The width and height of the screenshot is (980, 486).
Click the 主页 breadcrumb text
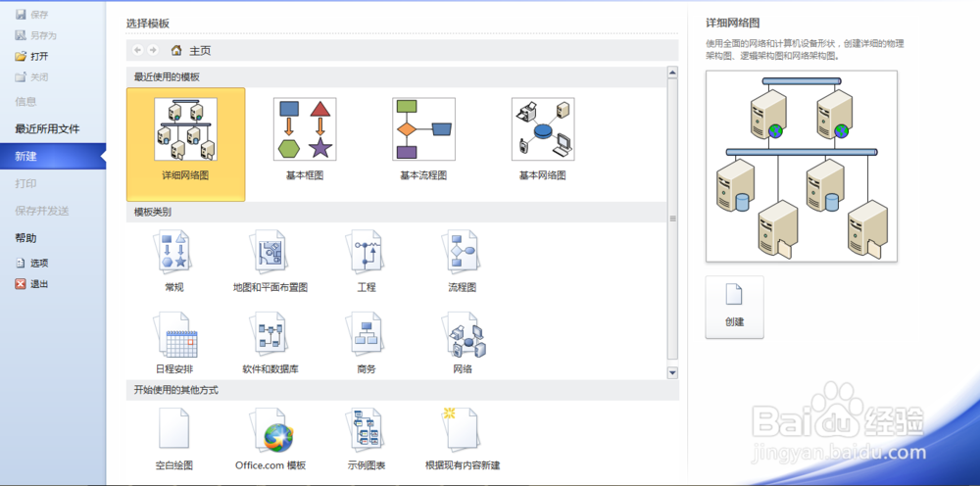point(200,51)
